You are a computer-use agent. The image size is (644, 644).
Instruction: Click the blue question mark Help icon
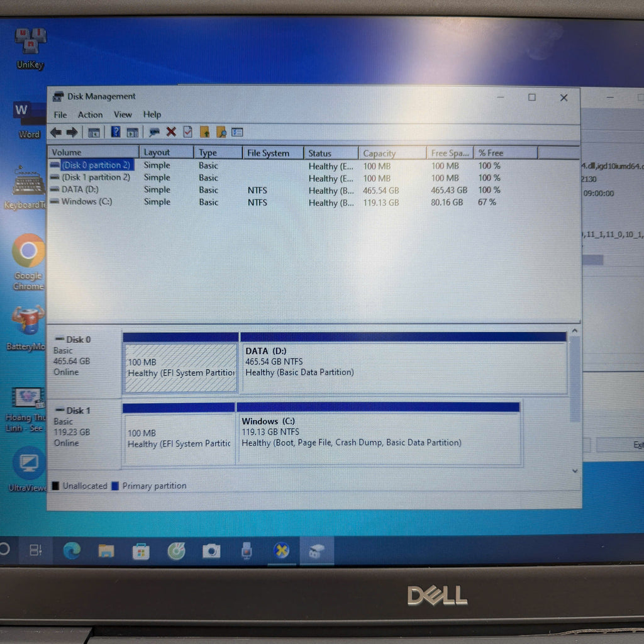(116, 132)
